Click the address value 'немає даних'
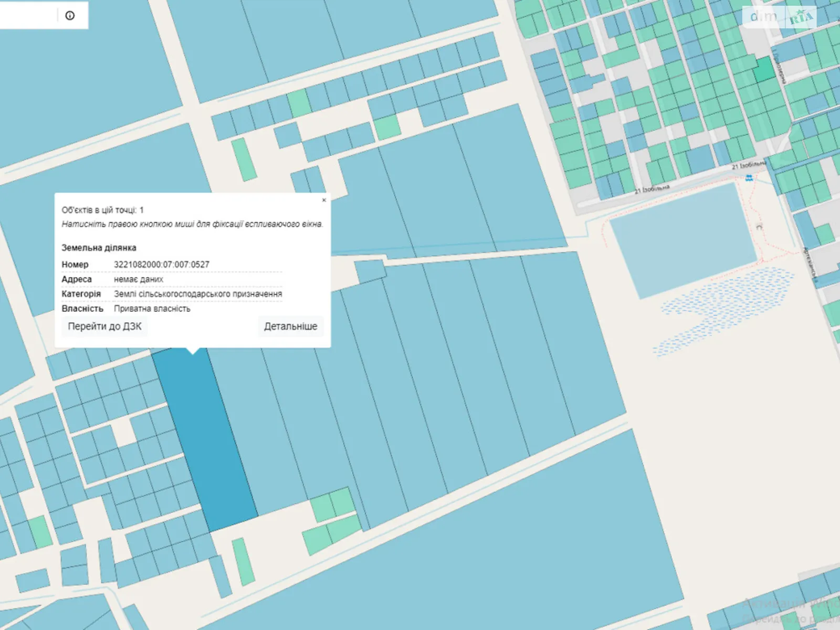 coord(139,279)
